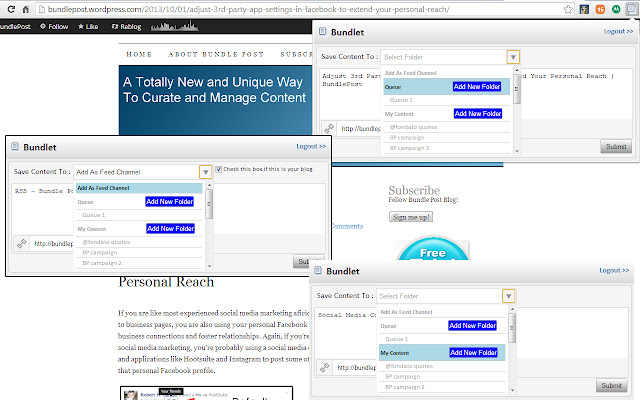Click Add New Folder beside My Content, left popup
The image size is (640, 400).
170,229
